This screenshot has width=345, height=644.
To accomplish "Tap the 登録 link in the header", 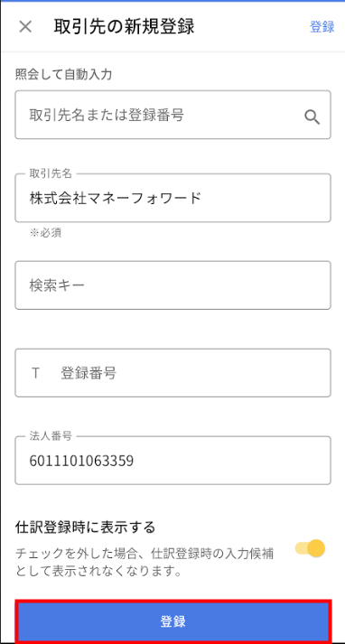I will point(322,27).
